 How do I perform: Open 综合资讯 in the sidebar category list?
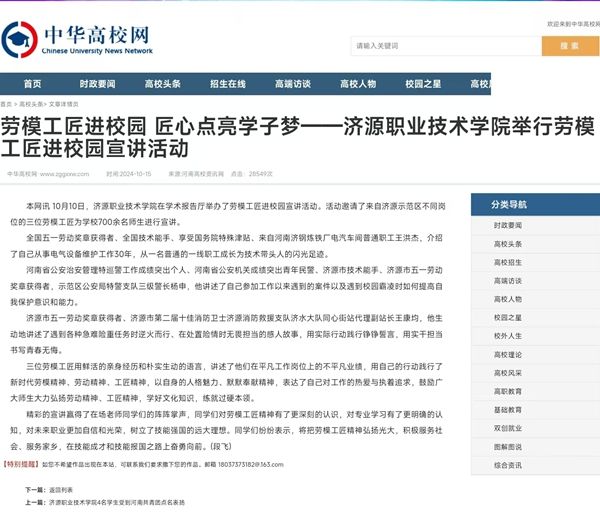click(x=507, y=465)
